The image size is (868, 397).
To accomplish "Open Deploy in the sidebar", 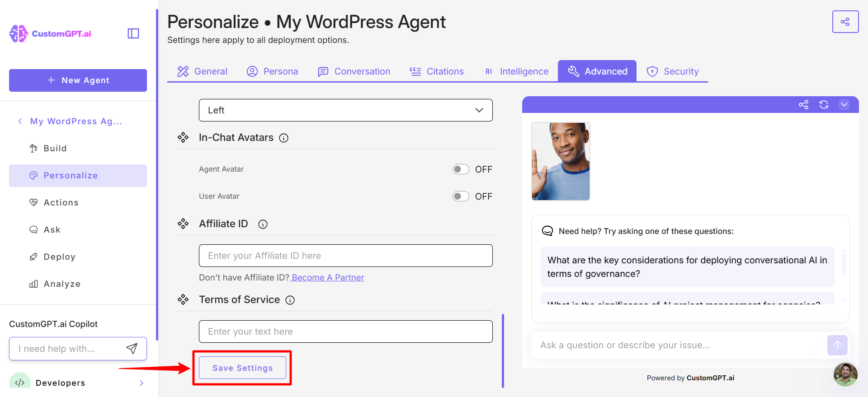I will pos(78,257).
